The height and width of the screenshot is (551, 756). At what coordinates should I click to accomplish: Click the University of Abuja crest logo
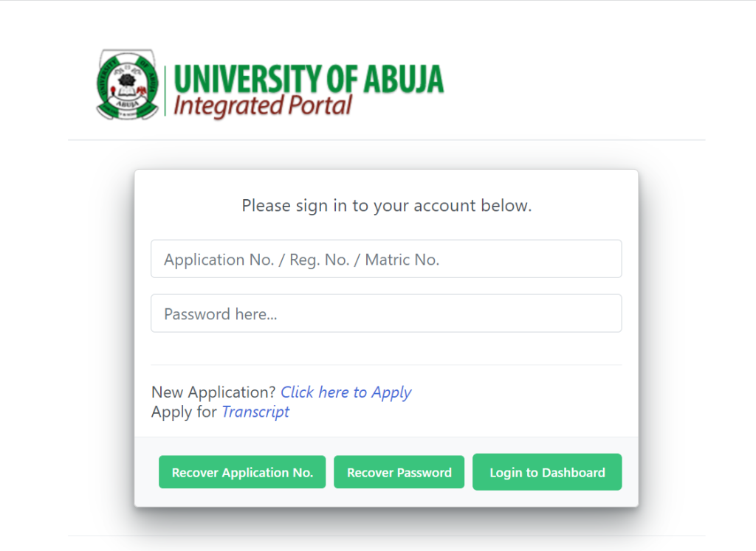point(127,85)
